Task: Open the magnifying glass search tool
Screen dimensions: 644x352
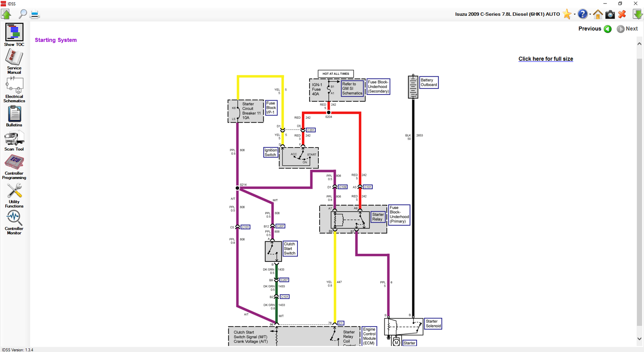Action: [23, 14]
